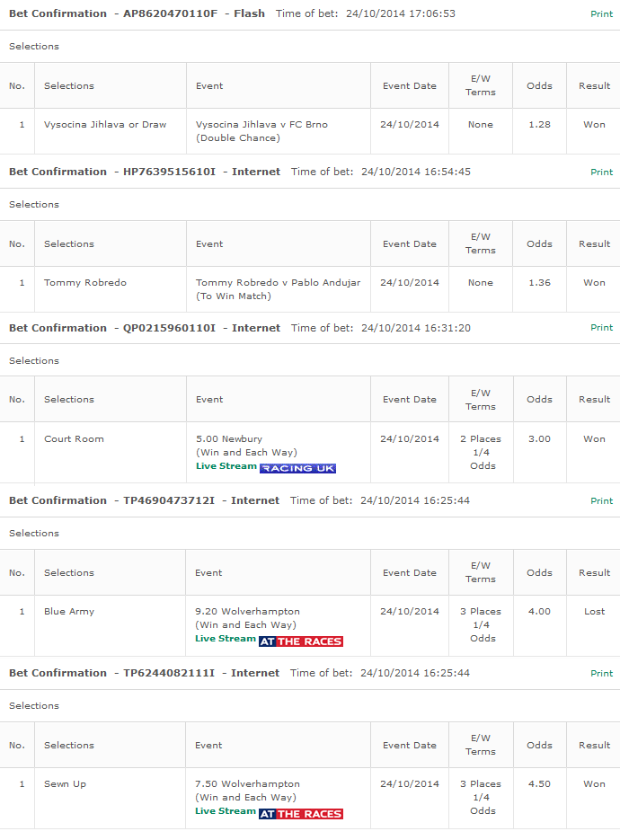Select the Vysocina Jihlava or Draw selection
Screen dimensions: 620x840
tap(105, 124)
